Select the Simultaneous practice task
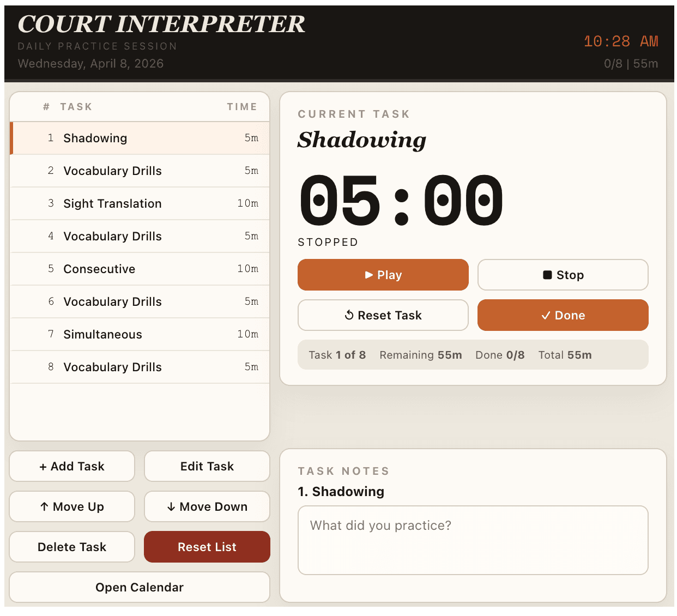677x616 pixels. [x=140, y=334]
